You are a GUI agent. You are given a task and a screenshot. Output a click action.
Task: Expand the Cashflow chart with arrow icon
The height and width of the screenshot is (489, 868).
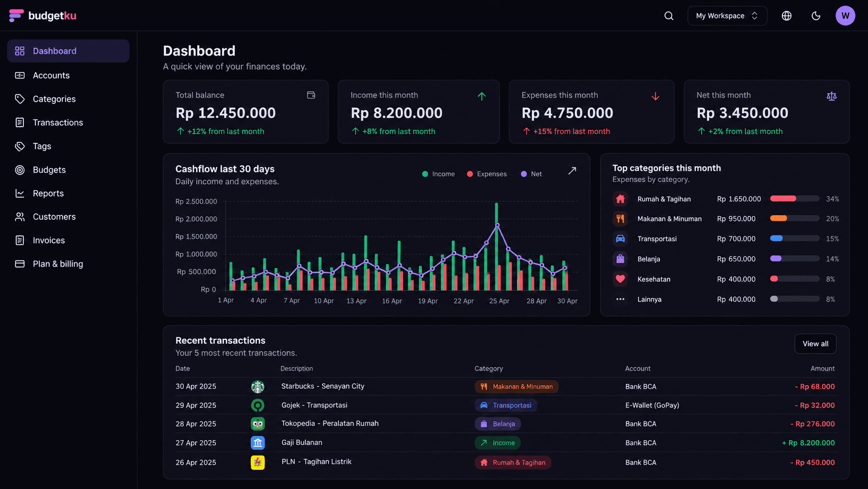572,170
